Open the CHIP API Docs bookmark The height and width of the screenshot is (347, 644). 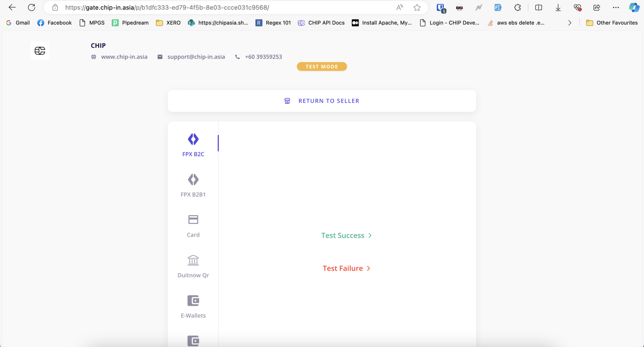coord(321,23)
